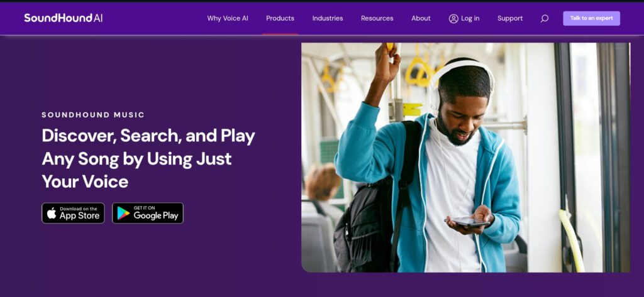This screenshot has width=644, height=297.
Task: Click the phone in the man's hand
Action: [x=467, y=222]
